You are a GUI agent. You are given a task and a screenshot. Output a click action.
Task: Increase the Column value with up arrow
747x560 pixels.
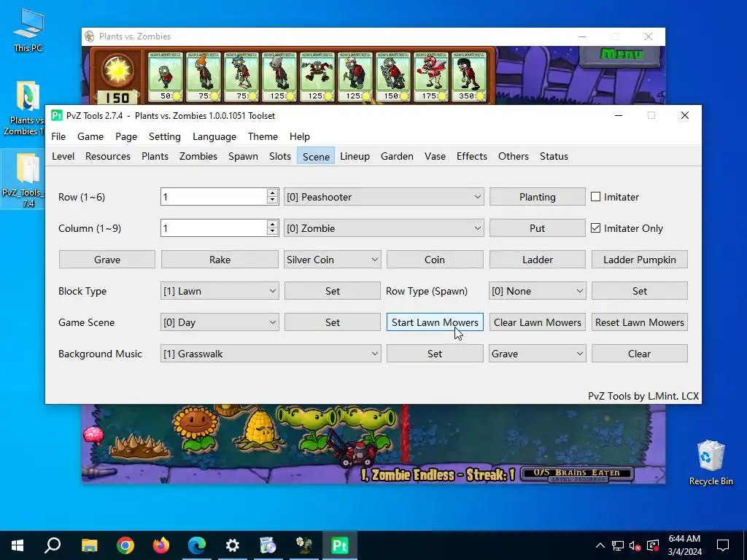pyautogui.click(x=273, y=224)
